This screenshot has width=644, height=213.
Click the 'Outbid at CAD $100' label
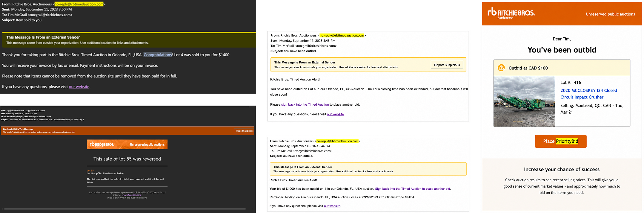pos(528,68)
